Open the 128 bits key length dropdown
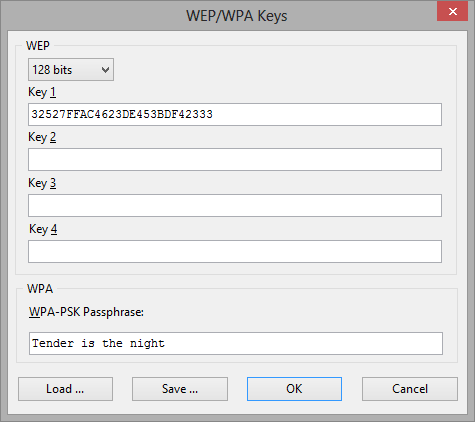The width and height of the screenshot is (475, 422). 71,70
